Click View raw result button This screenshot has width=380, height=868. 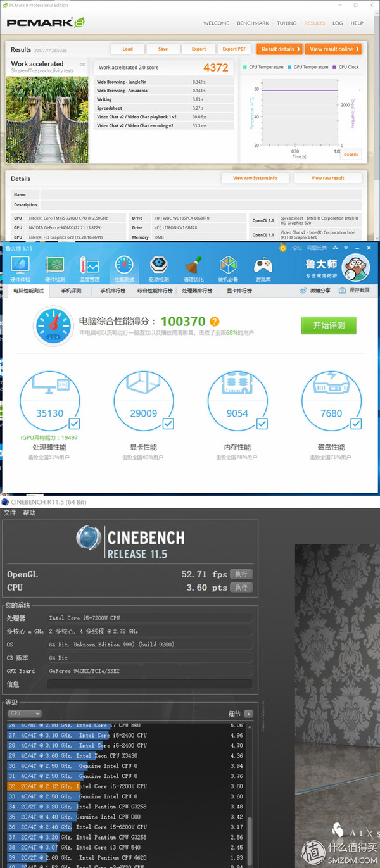click(x=328, y=178)
